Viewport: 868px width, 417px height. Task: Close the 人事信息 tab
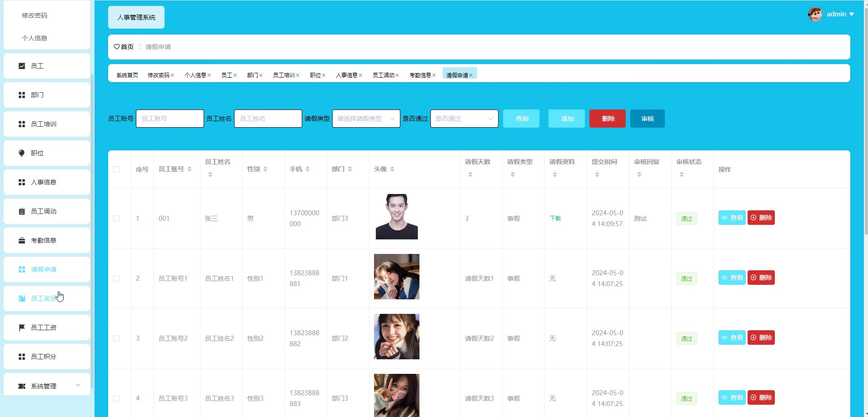click(x=360, y=75)
